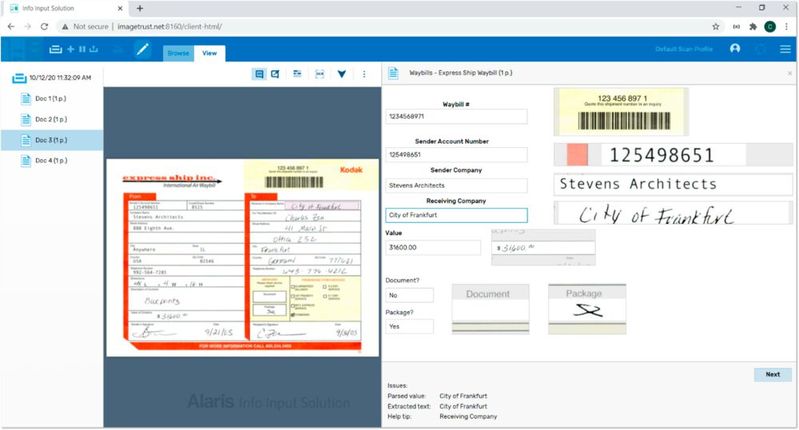Toggle the highlighted view mode icon in viewer toolbar
Viewport: 799px width, 430px height.
point(259,74)
